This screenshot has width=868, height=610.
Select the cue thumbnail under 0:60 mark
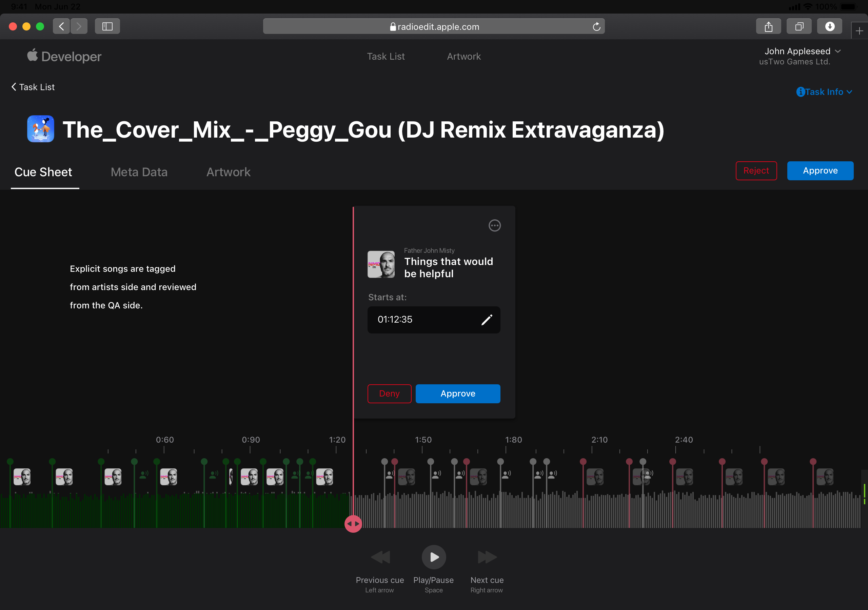coord(168,476)
